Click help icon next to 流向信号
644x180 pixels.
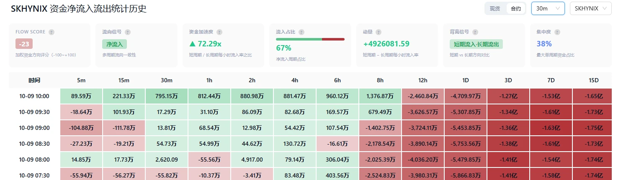pyautogui.click(x=128, y=32)
